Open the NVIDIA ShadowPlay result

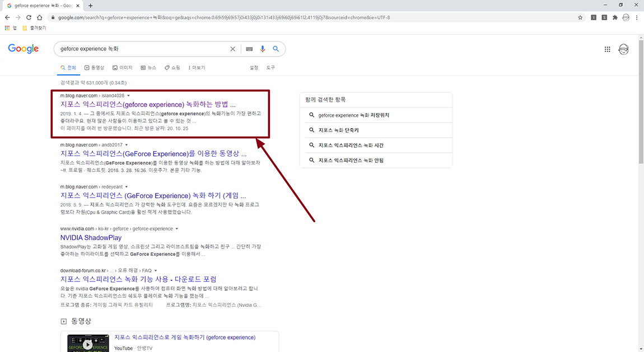click(x=91, y=237)
